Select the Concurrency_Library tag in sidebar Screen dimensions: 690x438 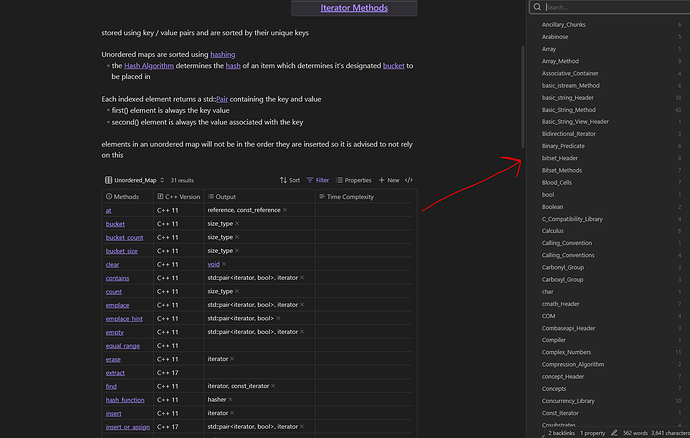[x=568, y=401]
